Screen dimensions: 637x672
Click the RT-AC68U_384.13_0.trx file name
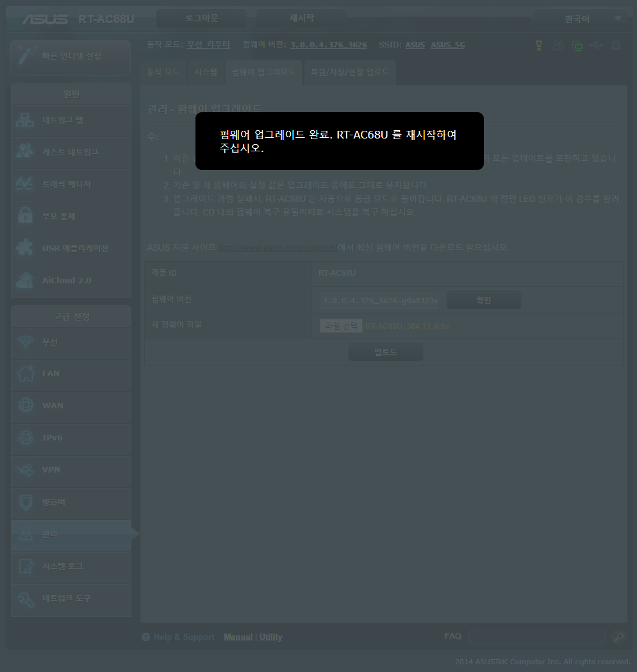pos(408,326)
